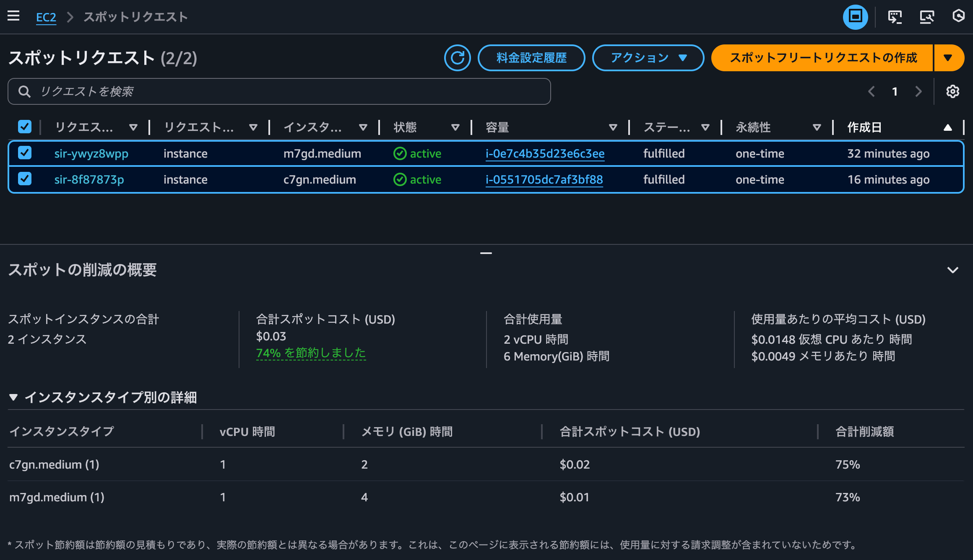Open the table preferences gear icon
Image resolution: width=973 pixels, height=560 pixels.
tap(952, 91)
